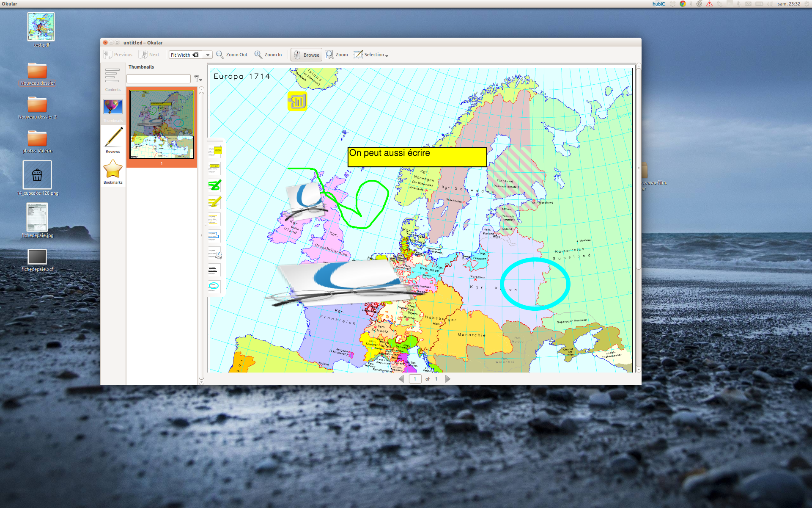Click the yellow note icon on the map
The height and width of the screenshot is (508, 812).
(x=297, y=101)
